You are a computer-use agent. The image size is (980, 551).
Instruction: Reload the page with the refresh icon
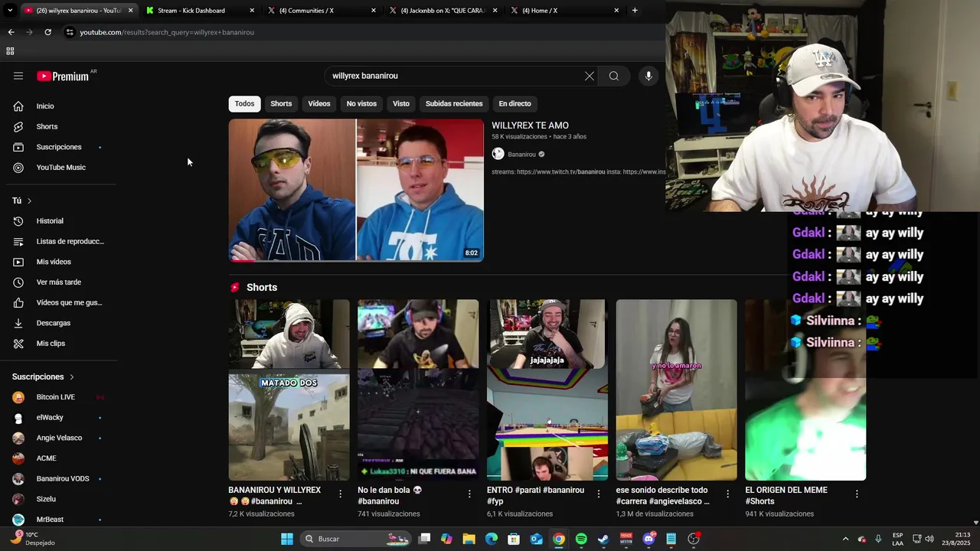[47, 32]
